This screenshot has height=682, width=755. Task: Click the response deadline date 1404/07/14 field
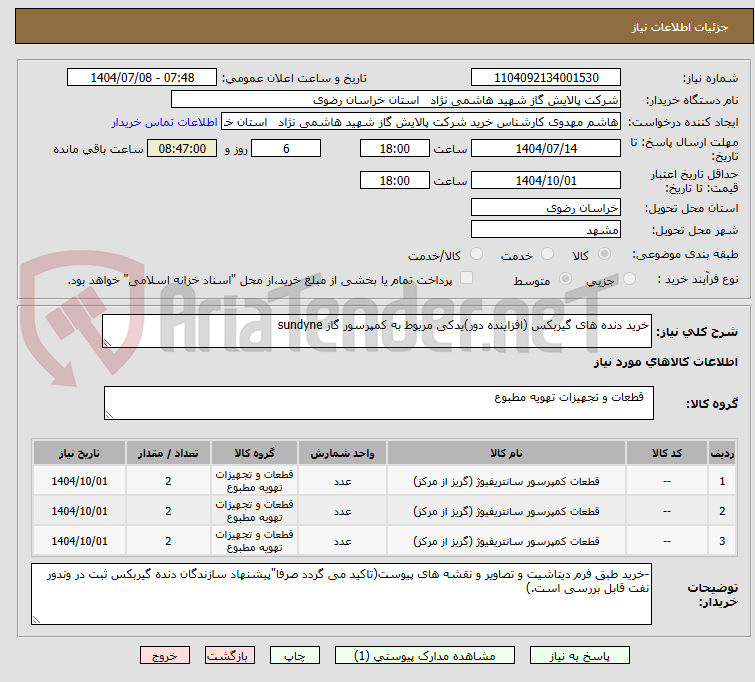point(545,148)
